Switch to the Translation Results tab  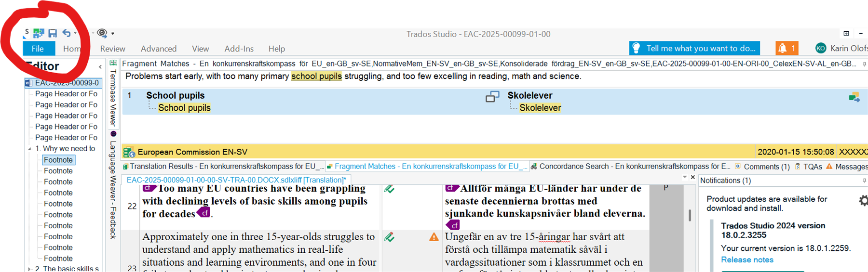point(224,167)
